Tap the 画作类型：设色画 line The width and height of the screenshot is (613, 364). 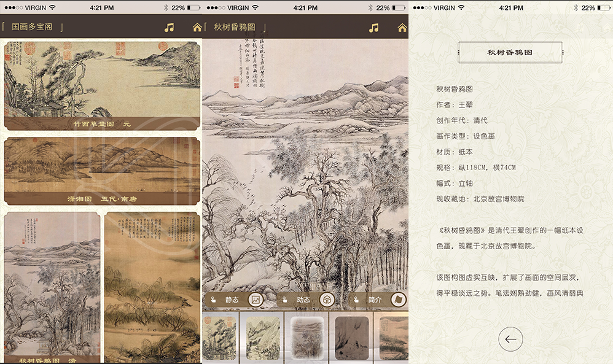tap(466, 136)
